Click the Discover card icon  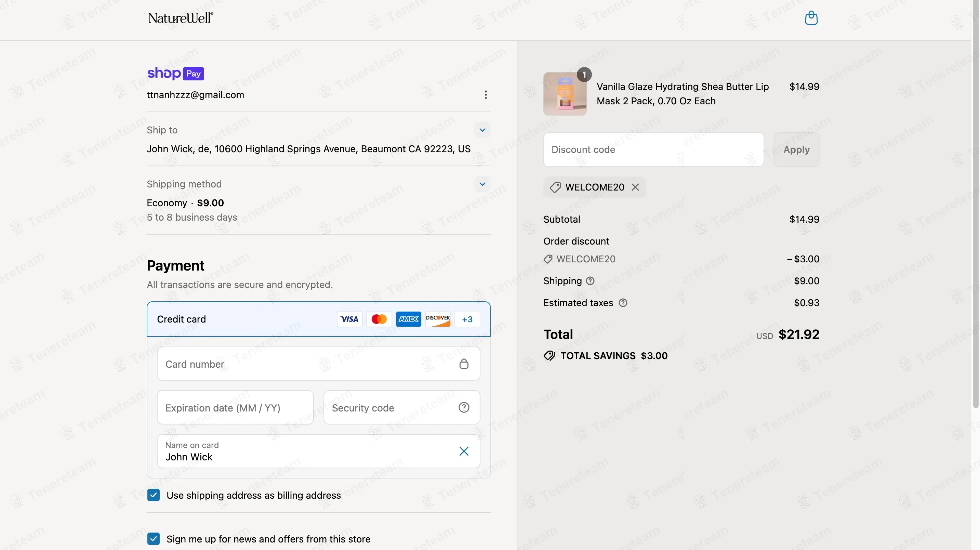tap(437, 319)
